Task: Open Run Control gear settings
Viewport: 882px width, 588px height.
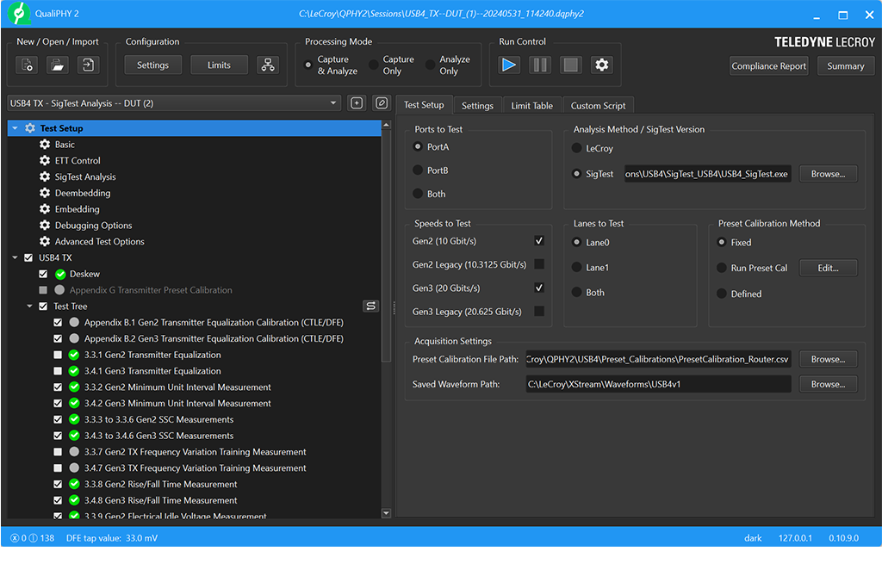Action: tap(601, 65)
